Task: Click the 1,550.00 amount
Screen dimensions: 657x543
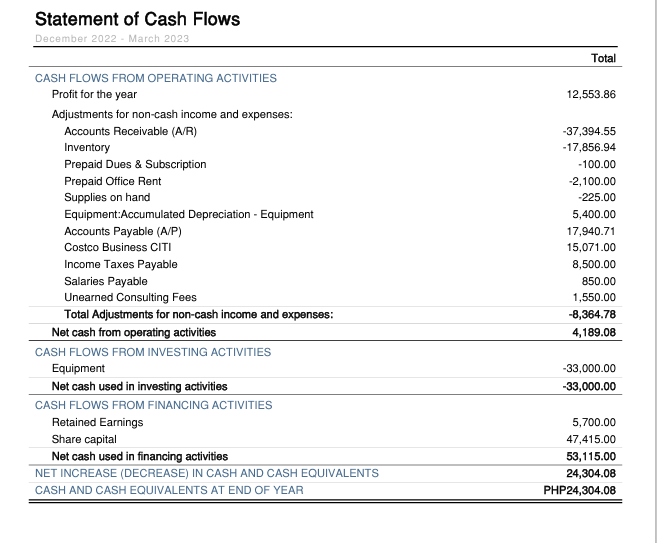Action: (x=594, y=297)
